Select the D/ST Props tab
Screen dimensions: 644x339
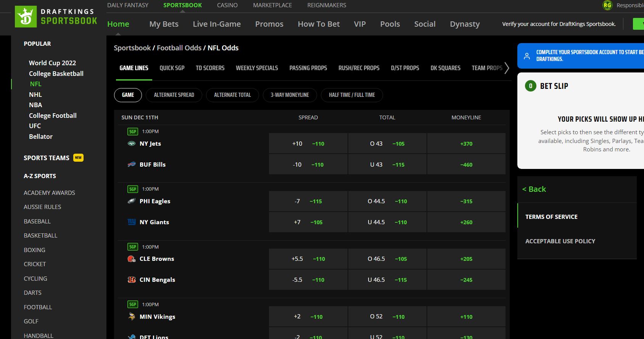coord(405,68)
